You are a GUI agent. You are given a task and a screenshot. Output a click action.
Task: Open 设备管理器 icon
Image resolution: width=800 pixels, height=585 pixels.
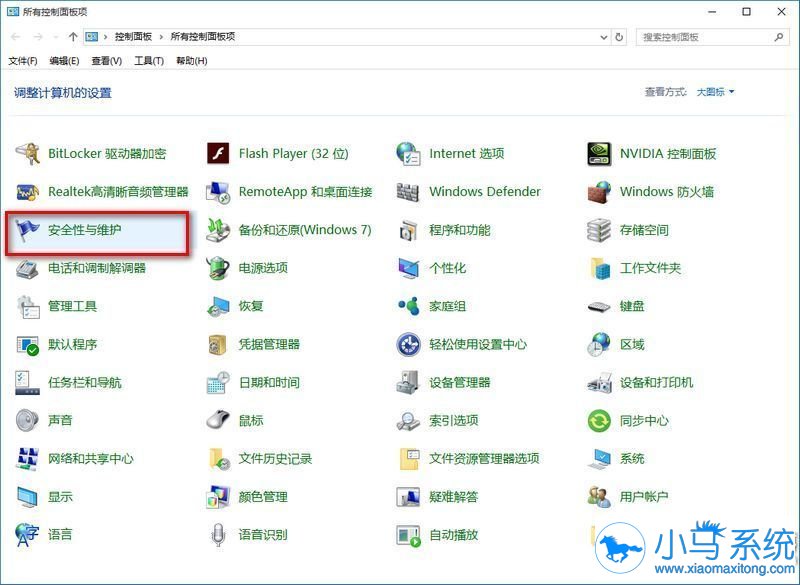point(408,383)
